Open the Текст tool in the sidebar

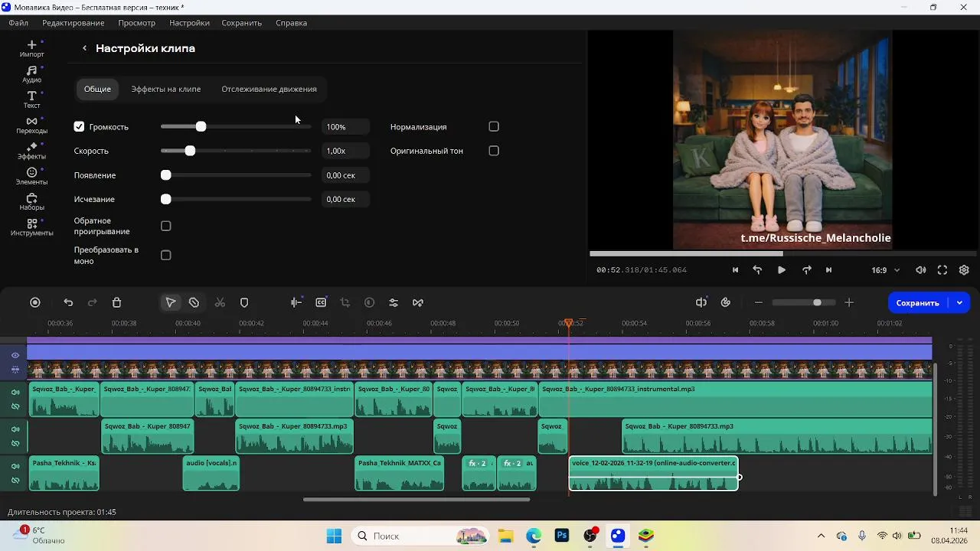point(31,99)
